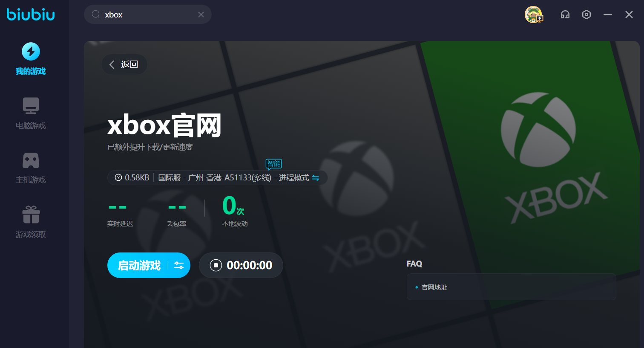The image size is (644, 348).
Task: Open settings hexagon icon
Action: (586, 14)
